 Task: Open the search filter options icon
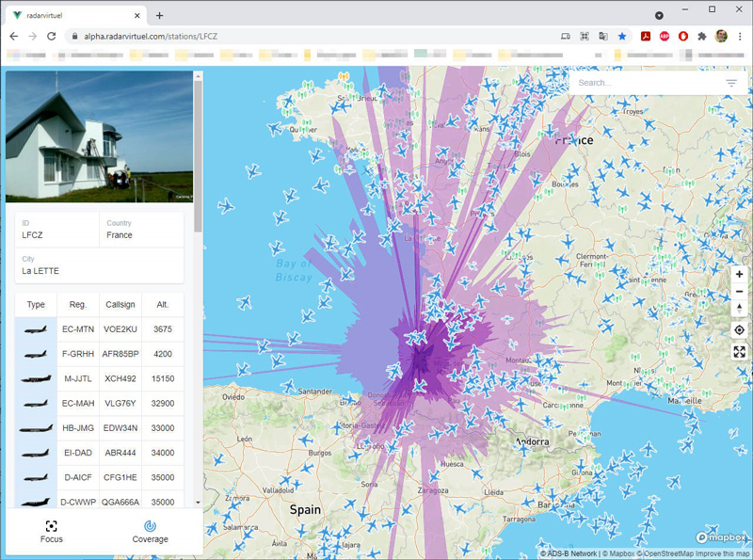coord(731,83)
